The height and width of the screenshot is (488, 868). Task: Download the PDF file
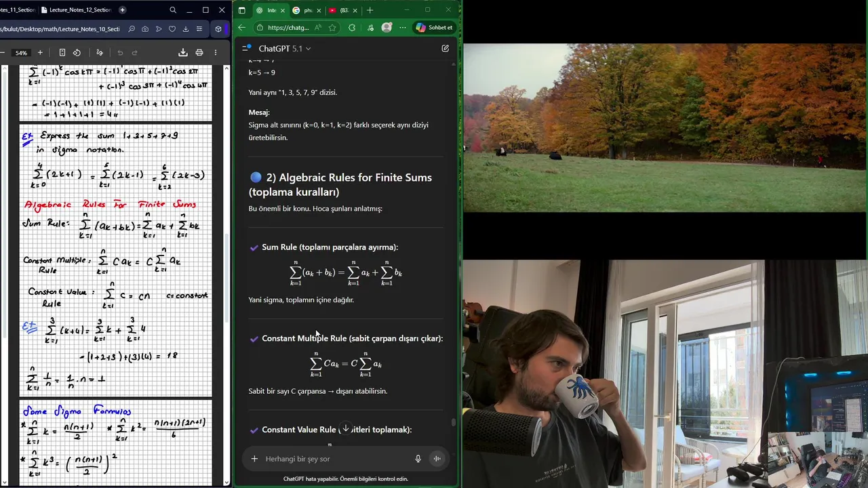click(x=182, y=52)
